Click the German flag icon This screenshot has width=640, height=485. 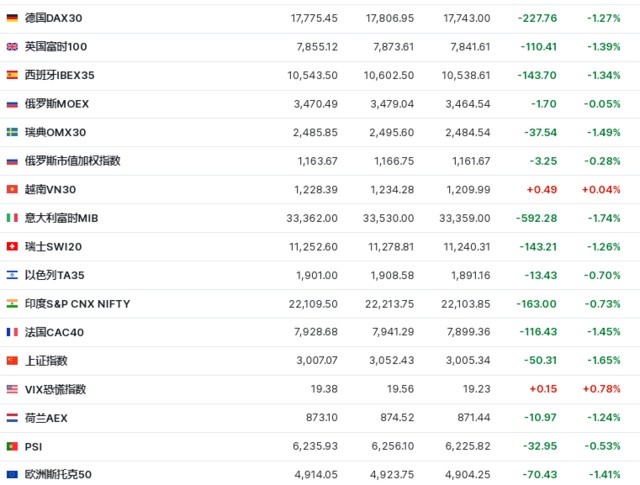(12, 18)
